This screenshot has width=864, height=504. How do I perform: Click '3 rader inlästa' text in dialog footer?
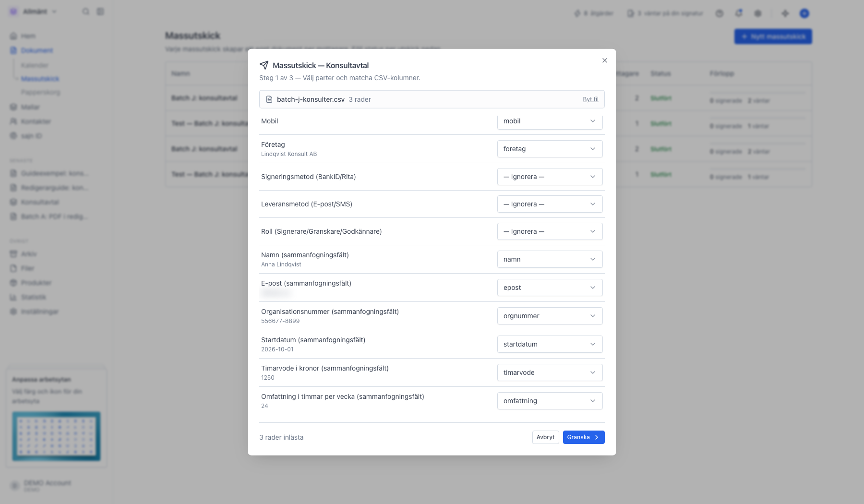tap(281, 437)
